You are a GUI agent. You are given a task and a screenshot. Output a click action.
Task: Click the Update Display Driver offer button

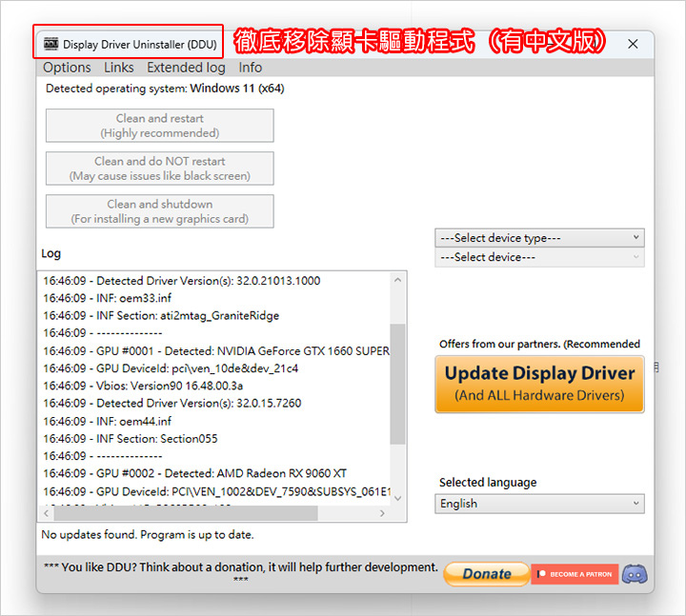539,384
